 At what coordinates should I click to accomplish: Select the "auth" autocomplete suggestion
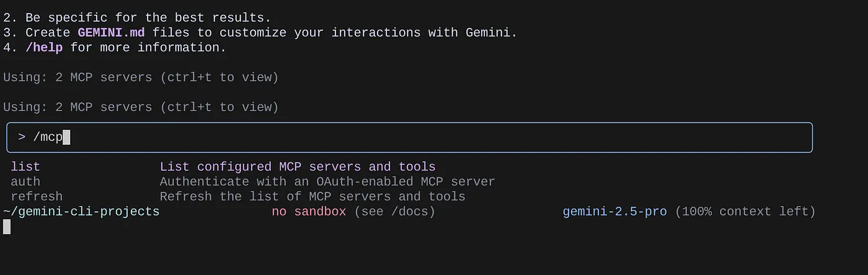coord(25,181)
